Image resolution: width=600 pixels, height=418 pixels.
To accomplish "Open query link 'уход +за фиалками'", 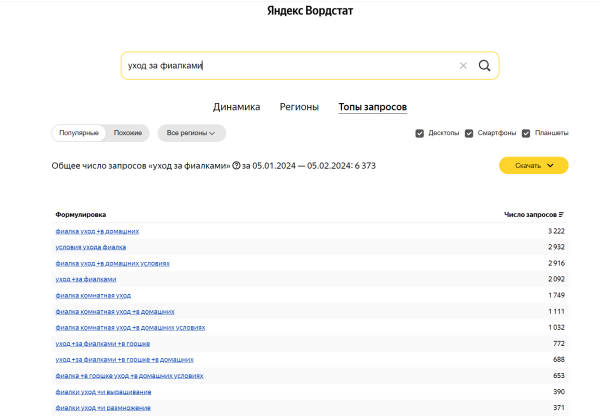I will 86,279.
